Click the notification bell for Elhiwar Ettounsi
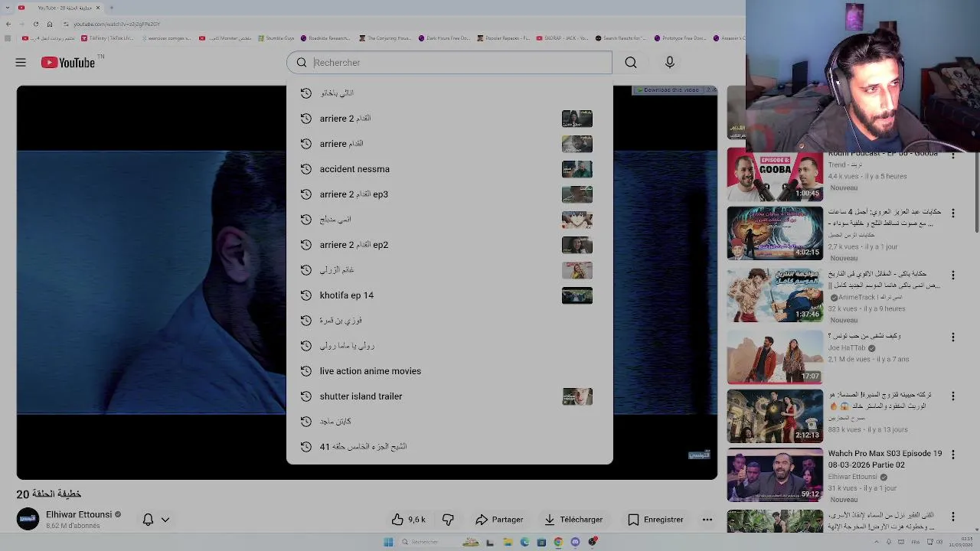The image size is (980, 551). (149, 520)
